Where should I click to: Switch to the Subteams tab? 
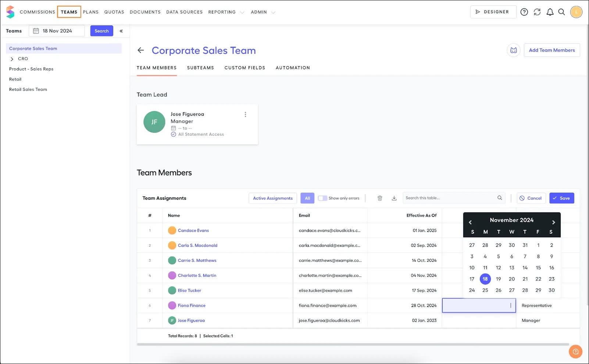pos(200,68)
